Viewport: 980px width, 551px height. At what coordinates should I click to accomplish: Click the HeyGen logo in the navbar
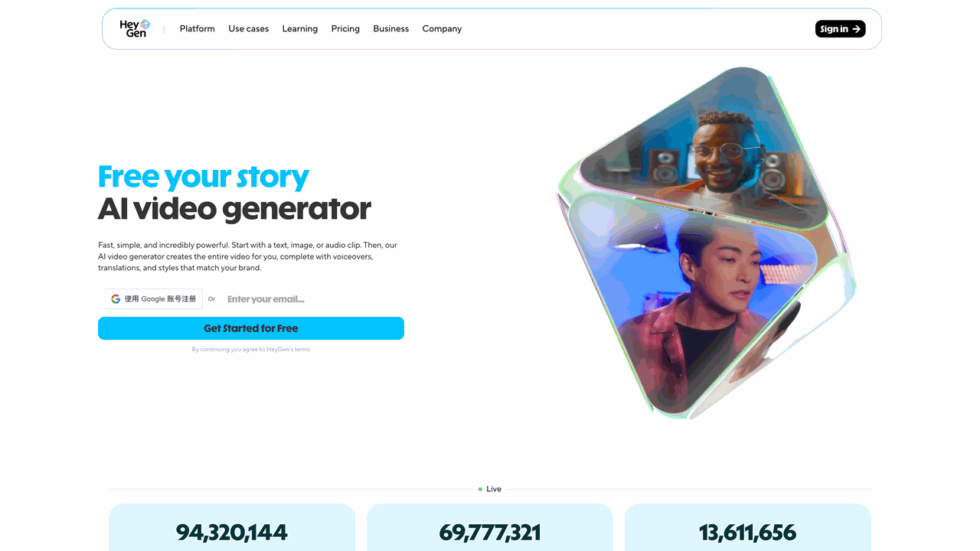click(135, 28)
